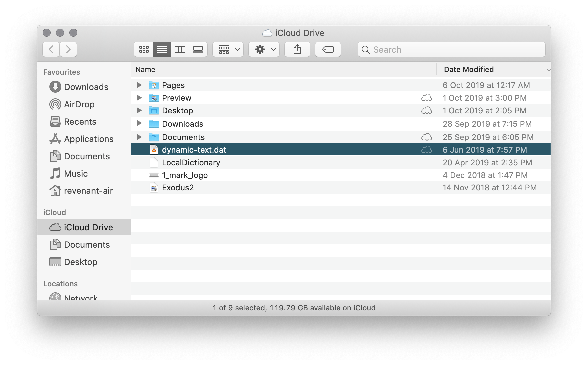Open the Action gear menu
This screenshot has height=365, width=588.
pyautogui.click(x=264, y=49)
